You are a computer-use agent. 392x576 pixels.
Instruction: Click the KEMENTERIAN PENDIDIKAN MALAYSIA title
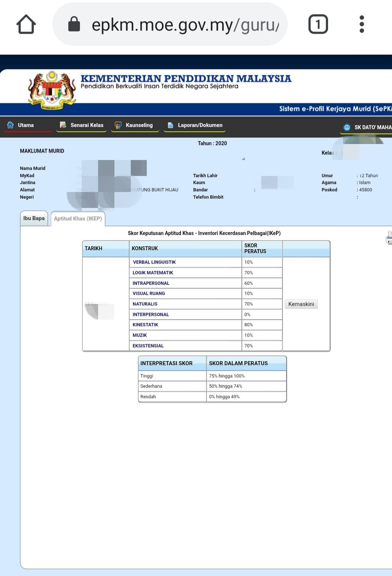[186, 78]
